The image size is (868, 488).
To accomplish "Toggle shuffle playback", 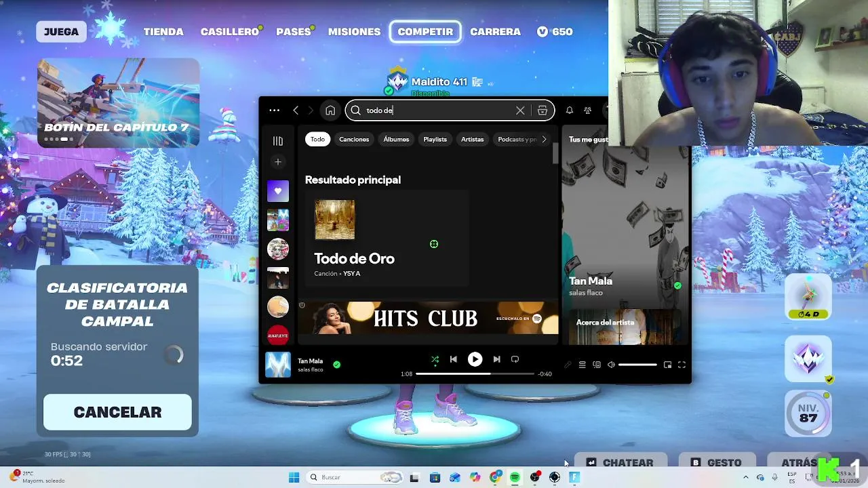I will (435, 359).
